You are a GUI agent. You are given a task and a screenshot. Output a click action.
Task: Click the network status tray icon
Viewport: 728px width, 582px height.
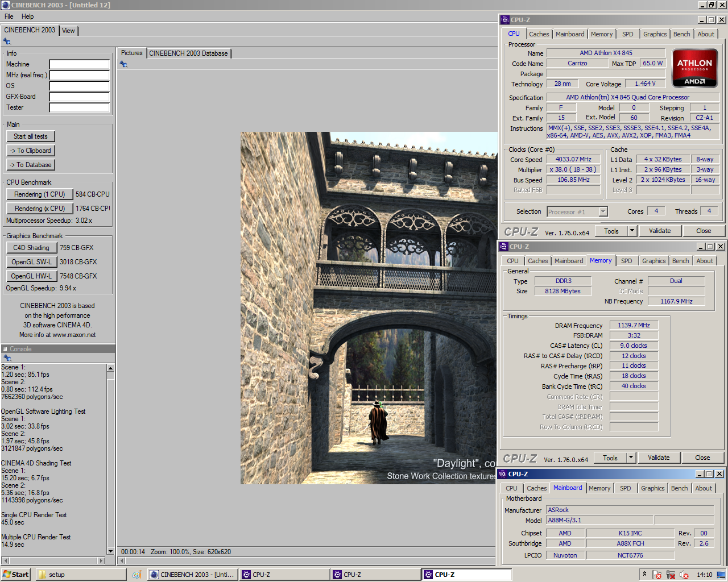tap(671, 575)
